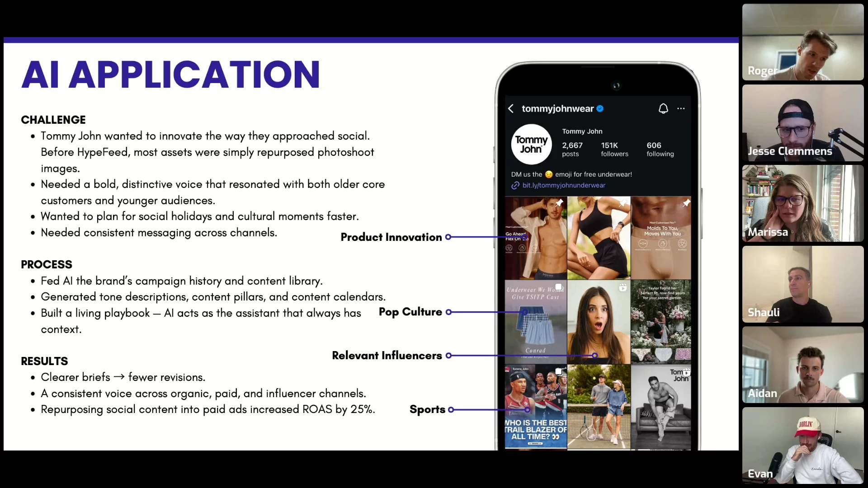This screenshot has width=868, height=488.
Task: Open the bit.ly/tommyjohnunderwear link
Action: pos(563,185)
